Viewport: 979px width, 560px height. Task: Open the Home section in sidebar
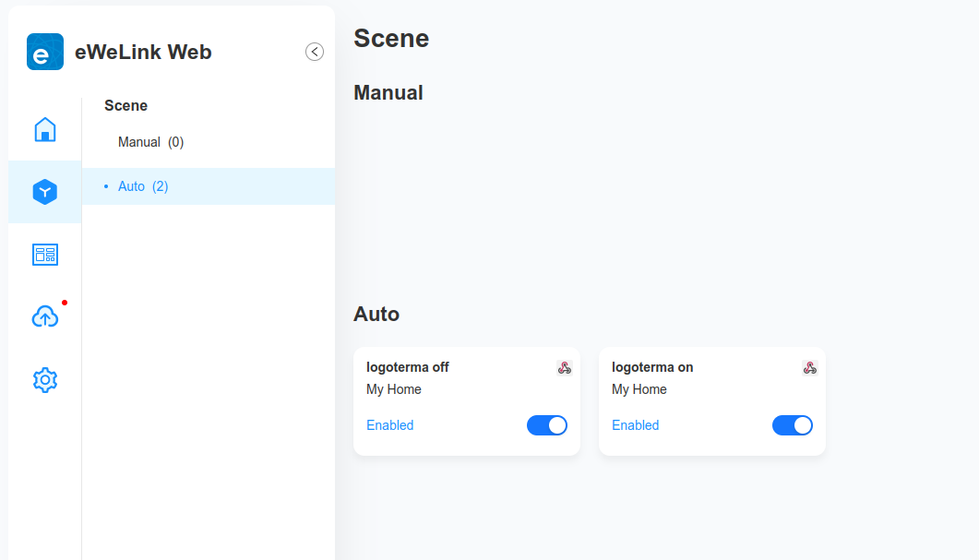[45, 129]
